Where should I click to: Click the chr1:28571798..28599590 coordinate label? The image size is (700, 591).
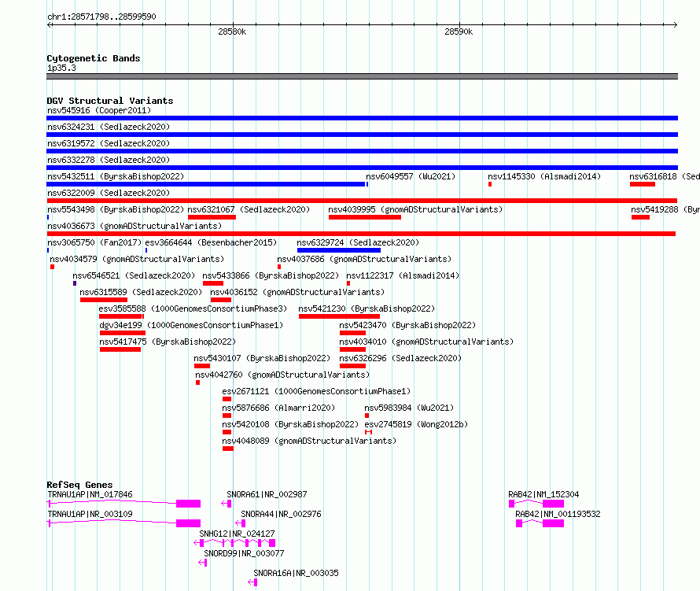click(101, 17)
